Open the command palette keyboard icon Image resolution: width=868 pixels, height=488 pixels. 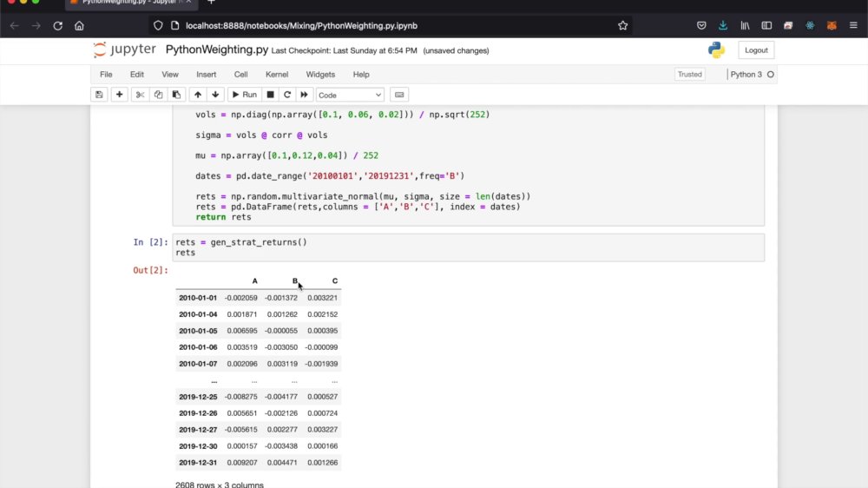(x=399, y=95)
